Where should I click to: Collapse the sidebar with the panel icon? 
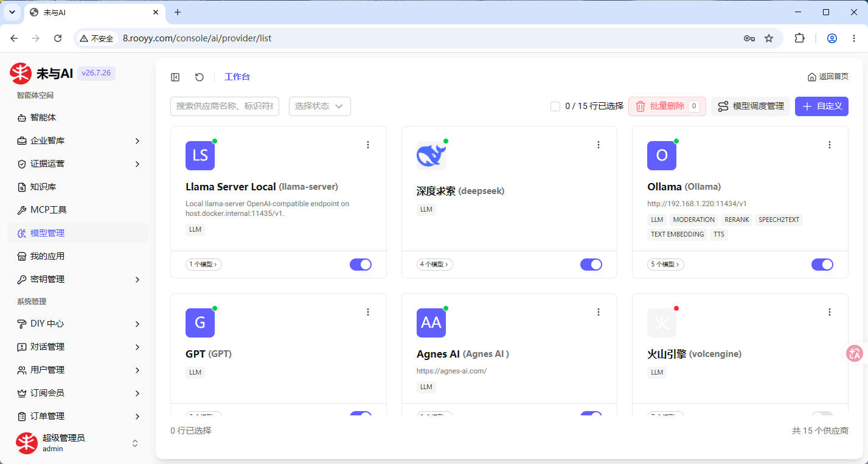[175, 77]
